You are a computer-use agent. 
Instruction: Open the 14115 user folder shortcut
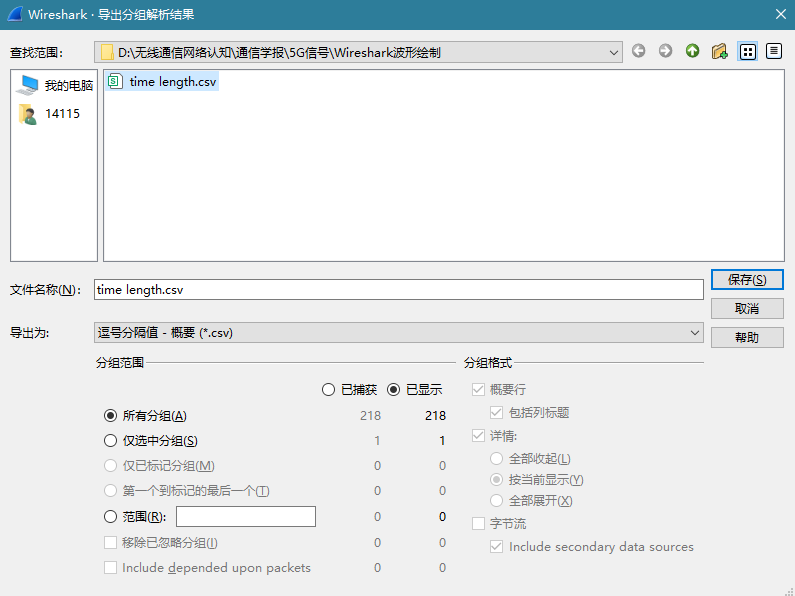click(49, 114)
